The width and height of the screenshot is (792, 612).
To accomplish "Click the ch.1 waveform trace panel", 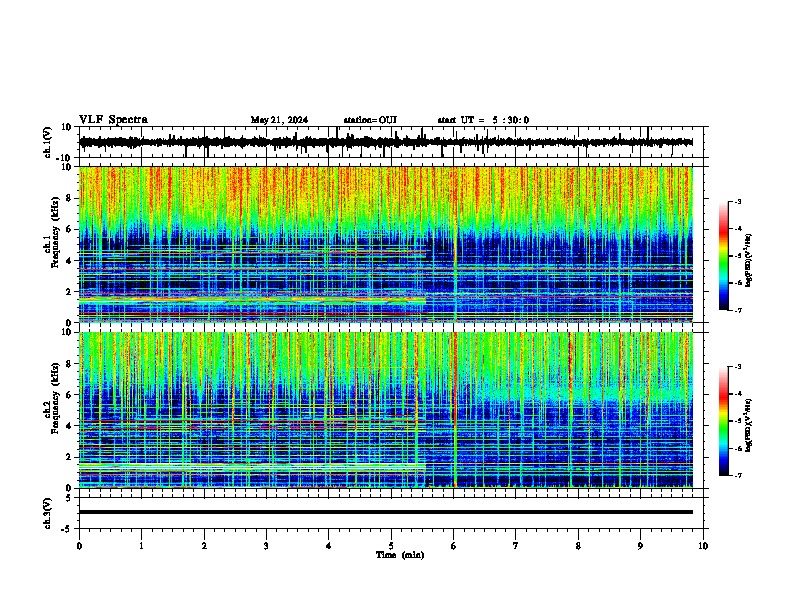I will point(393,142).
